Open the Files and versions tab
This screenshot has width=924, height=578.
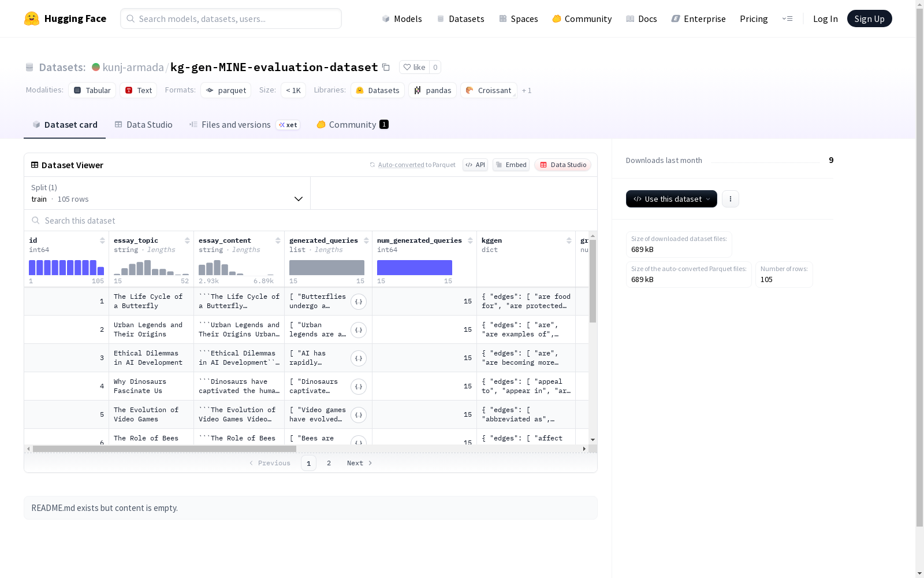coord(244,125)
